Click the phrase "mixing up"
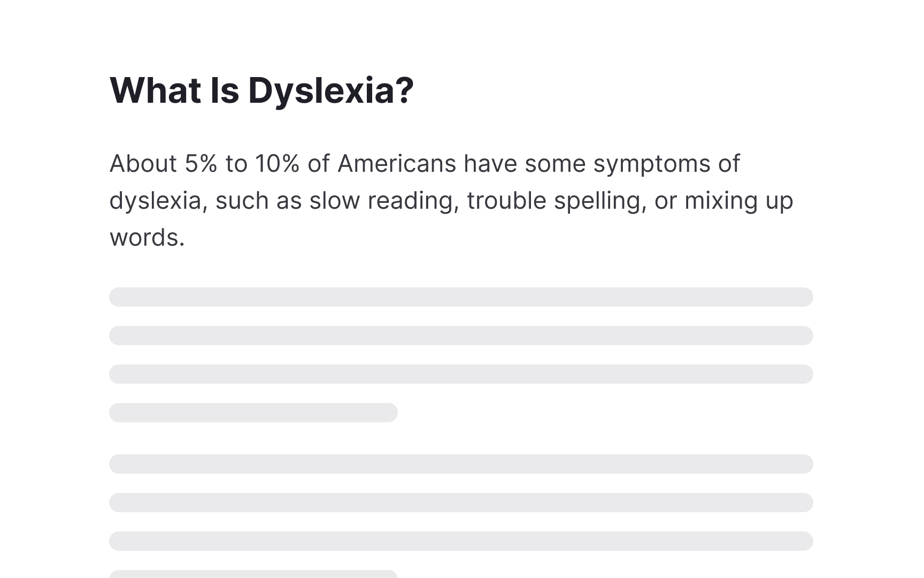Screen dimensions: 924x578 coord(739,201)
